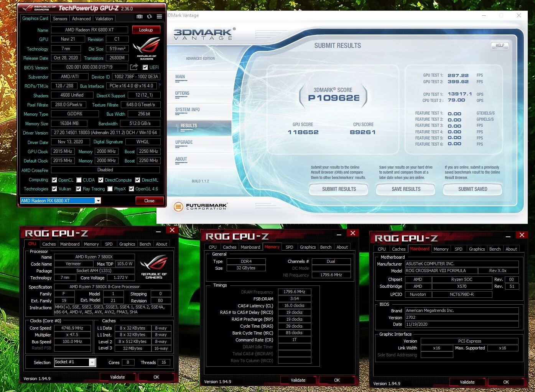Click the Futuremark Corporation logo
Viewport: 535px width, 392px height.
(200, 207)
